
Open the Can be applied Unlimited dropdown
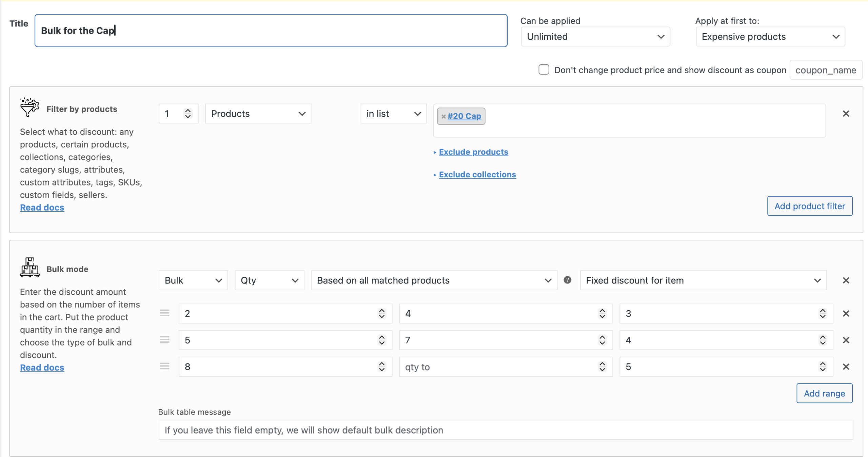(595, 37)
